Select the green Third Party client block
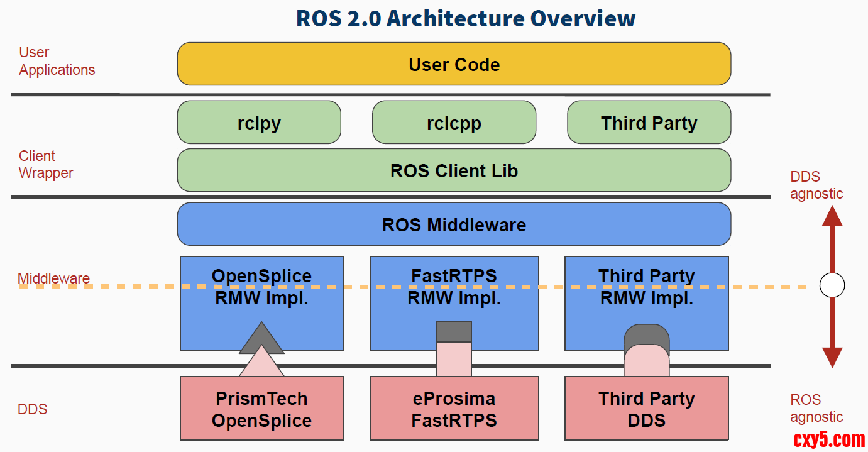This screenshot has width=868, height=452. tap(649, 123)
